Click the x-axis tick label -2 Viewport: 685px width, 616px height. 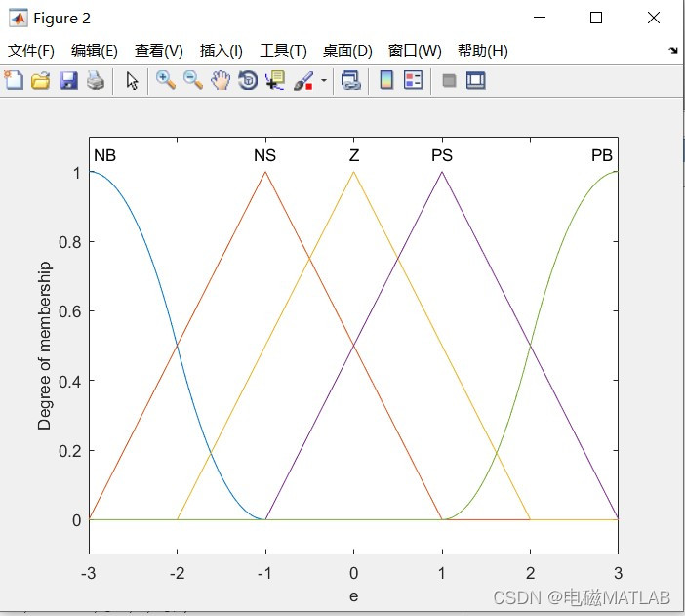coord(177,573)
